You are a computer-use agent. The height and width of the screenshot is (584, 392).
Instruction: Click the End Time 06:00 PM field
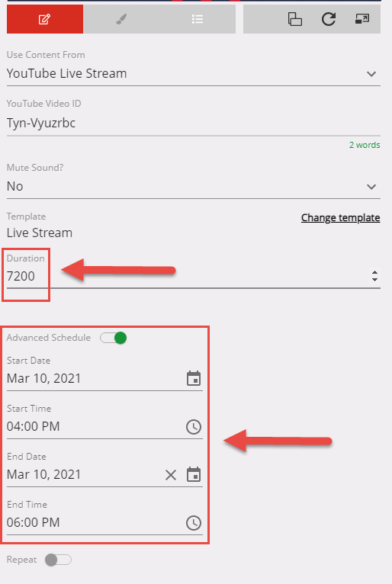pyautogui.click(x=104, y=522)
